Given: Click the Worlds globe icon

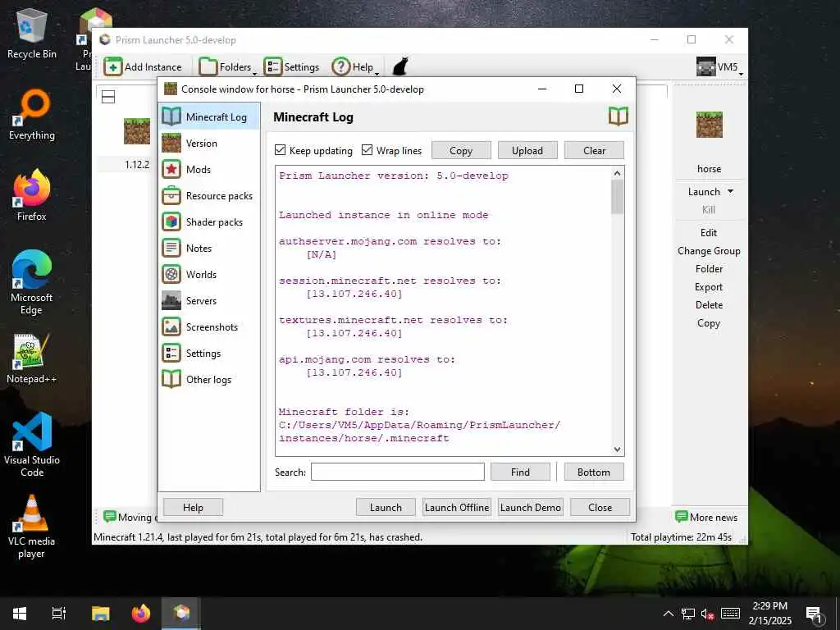Looking at the screenshot, I should coord(171,274).
